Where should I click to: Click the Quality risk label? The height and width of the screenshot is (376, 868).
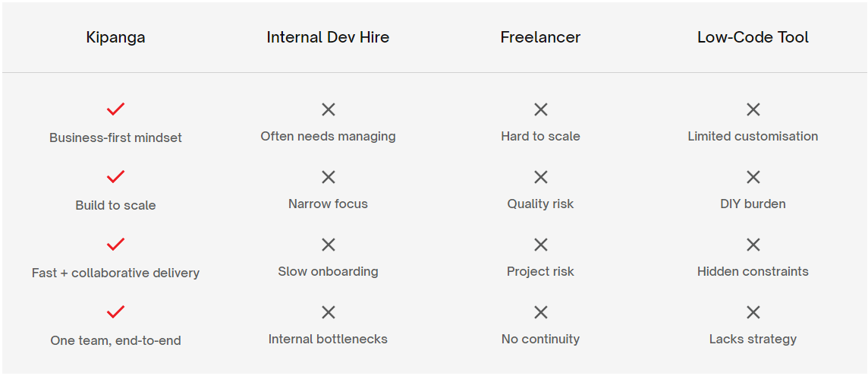pos(540,204)
